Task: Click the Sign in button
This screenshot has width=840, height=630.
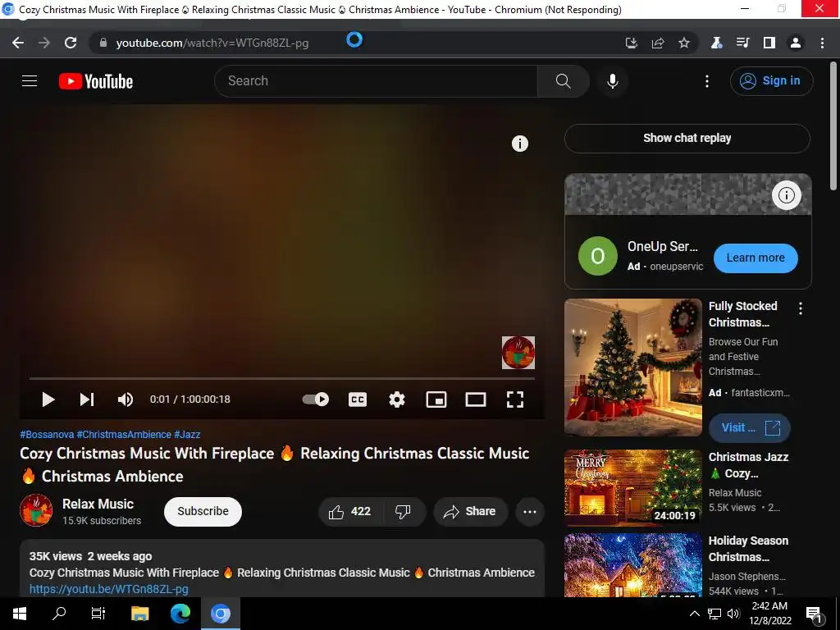Action: pos(771,81)
